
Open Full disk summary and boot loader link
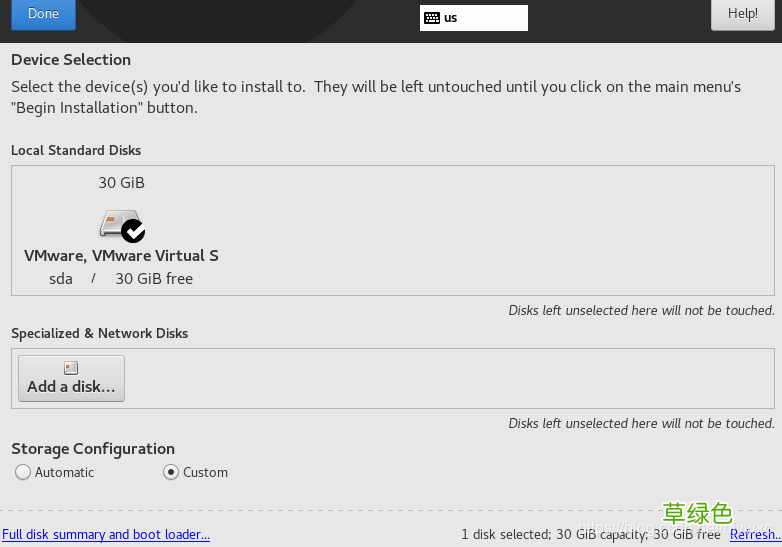pos(106,535)
